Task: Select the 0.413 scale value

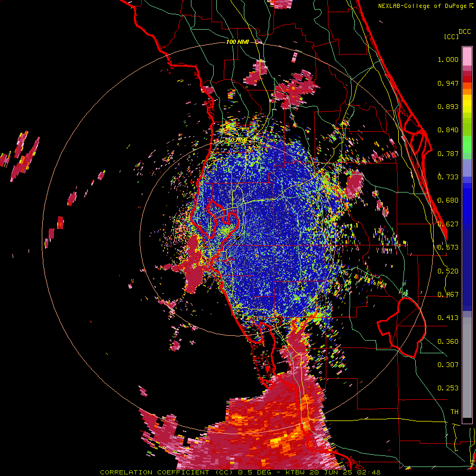Action: click(x=448, y=318)
